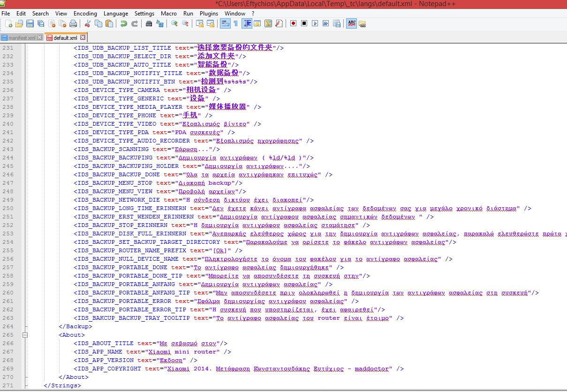
Task: Click the Undo arrow icon
Action: (123, 23)
